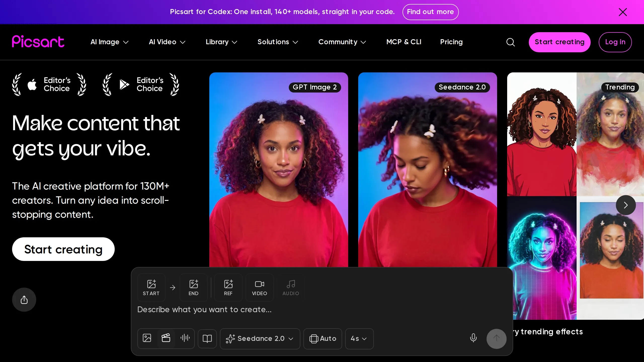Expand the Community menu
This screenshot has height=362, width=644.
click(x=342, y=42)
